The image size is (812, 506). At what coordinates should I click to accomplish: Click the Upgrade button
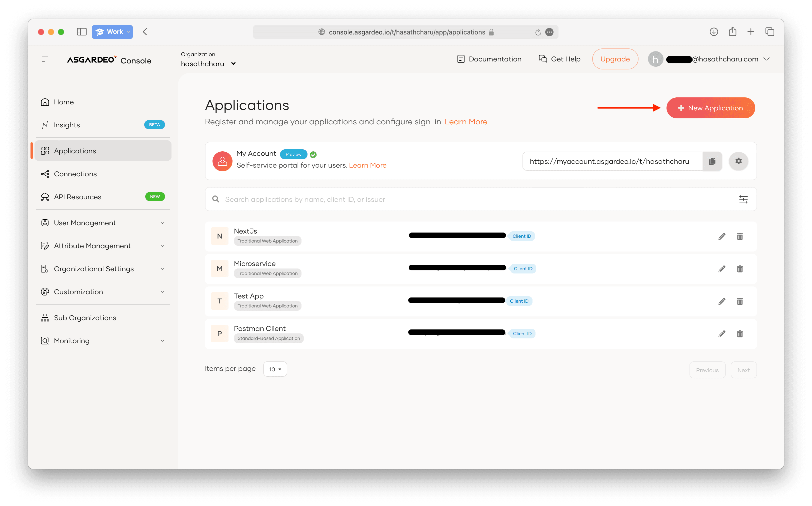(615, 59)
